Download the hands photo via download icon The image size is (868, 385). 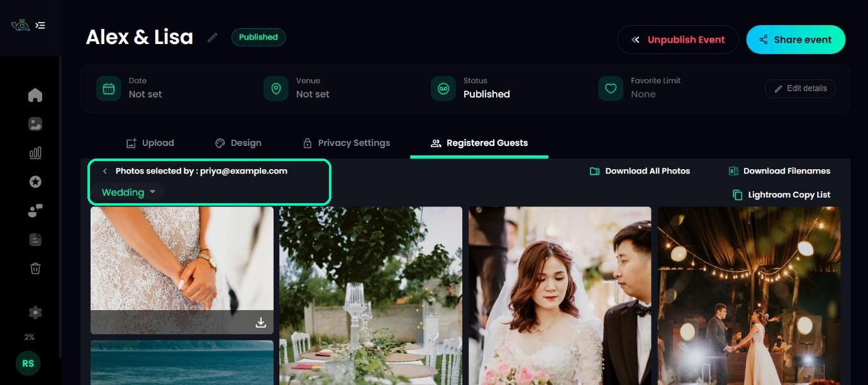click(x=260, y=323)
